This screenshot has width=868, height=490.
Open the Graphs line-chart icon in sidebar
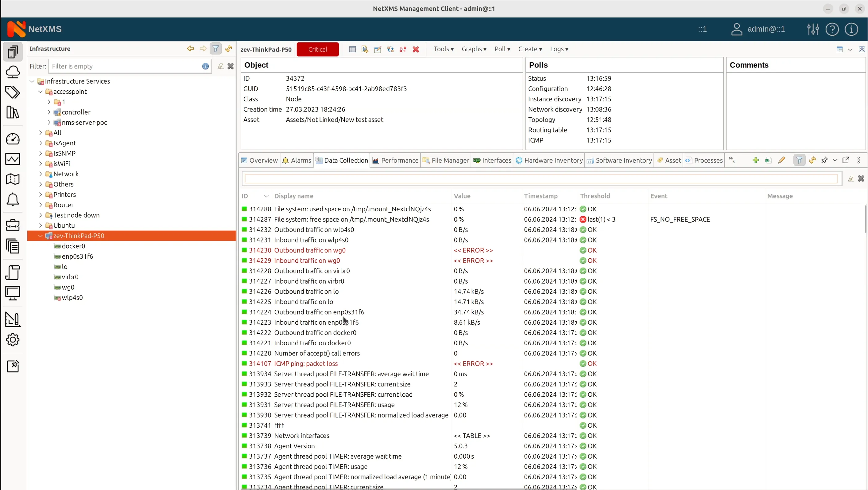tap(13, 159)
